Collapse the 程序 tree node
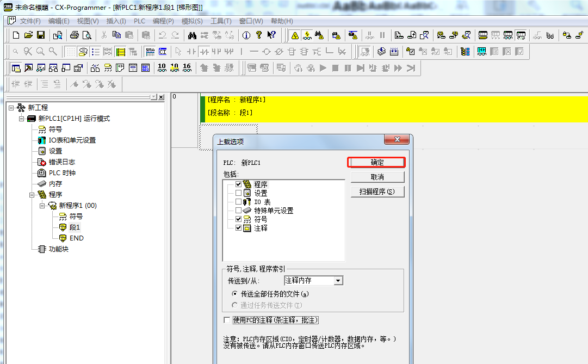The image size is (588, 364). 32,195
